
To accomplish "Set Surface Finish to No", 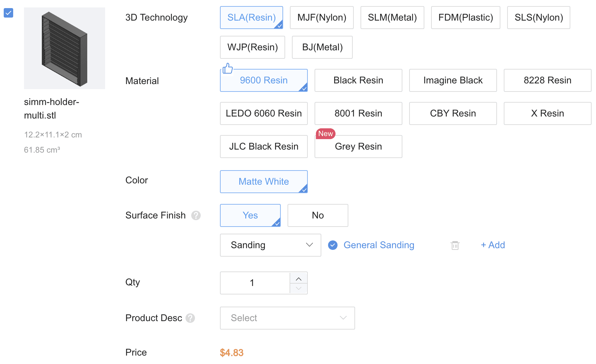I will (x=318, y=215).
